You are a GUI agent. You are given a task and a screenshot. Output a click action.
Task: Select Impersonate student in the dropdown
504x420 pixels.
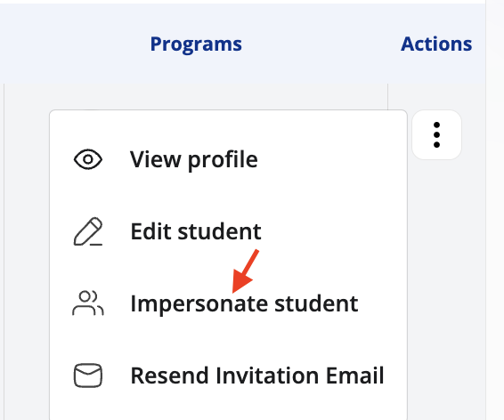[228, 303]
